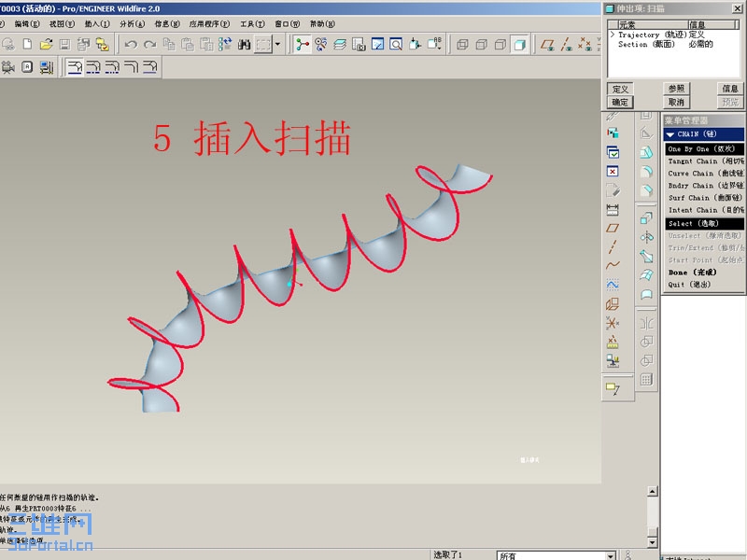Switch to wireframe display icon

pyautogui.click(x=462, y=44)
